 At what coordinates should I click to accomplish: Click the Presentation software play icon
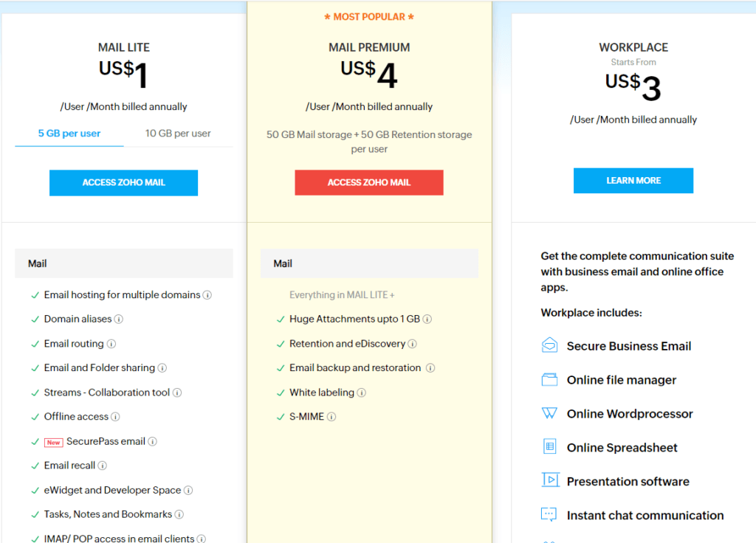coord(550,480)
